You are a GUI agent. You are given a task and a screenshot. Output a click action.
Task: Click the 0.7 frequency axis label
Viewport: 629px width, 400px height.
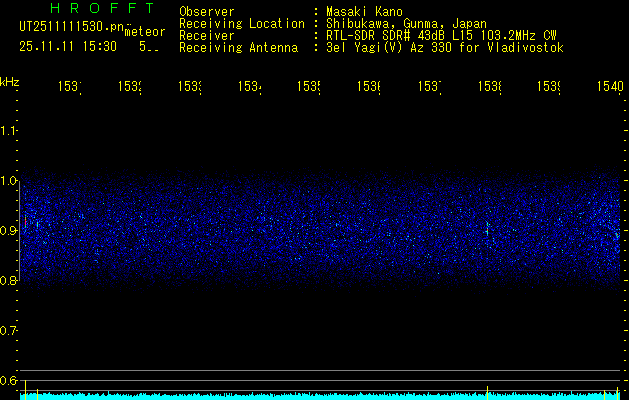click(x=9, y=331)
